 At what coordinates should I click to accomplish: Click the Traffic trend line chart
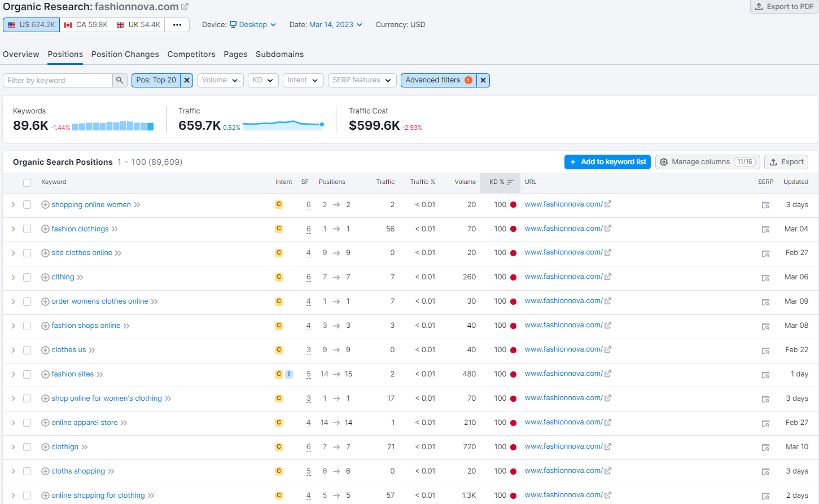283,125
